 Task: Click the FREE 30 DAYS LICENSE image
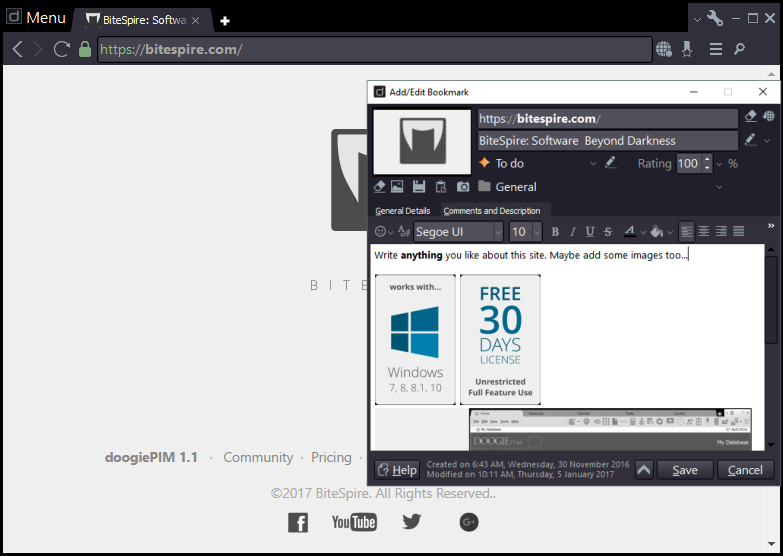(500, 339)
